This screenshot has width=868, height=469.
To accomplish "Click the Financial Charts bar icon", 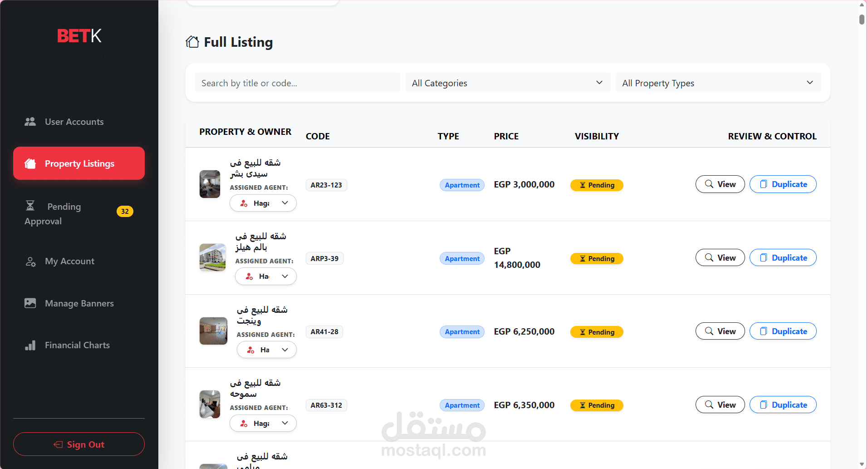I will pyautogui.click(x=30, y=346).
